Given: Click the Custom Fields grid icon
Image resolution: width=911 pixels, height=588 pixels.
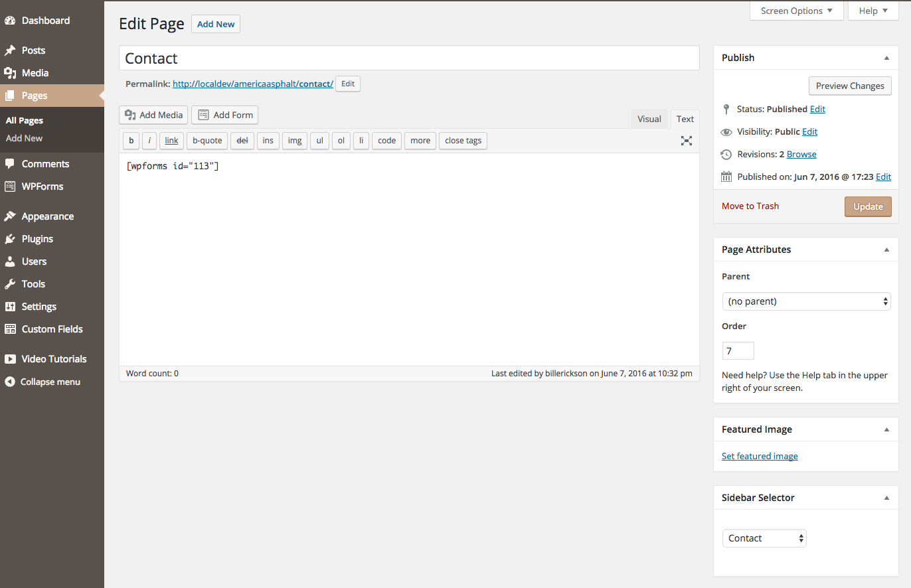Looking at the screenshot, I should [10, 329].
